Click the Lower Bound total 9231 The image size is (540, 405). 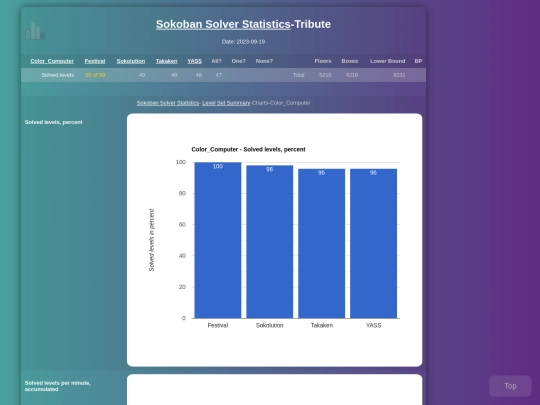point(399,75)
